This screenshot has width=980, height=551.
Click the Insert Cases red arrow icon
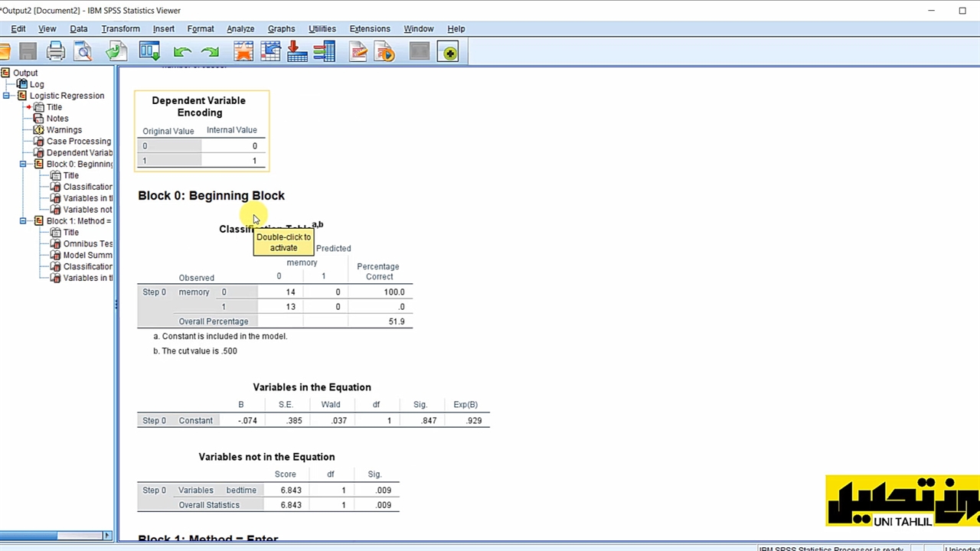[297, 52]
